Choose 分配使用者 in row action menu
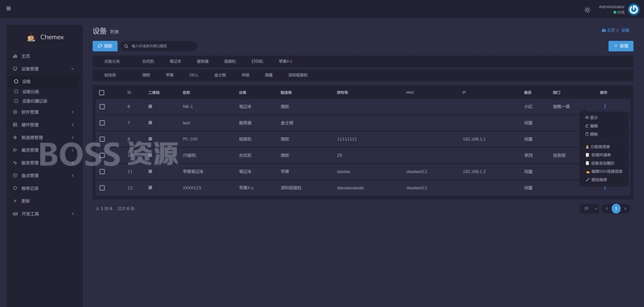The height and width of the screenshot is (307, 644). (597, 147)
